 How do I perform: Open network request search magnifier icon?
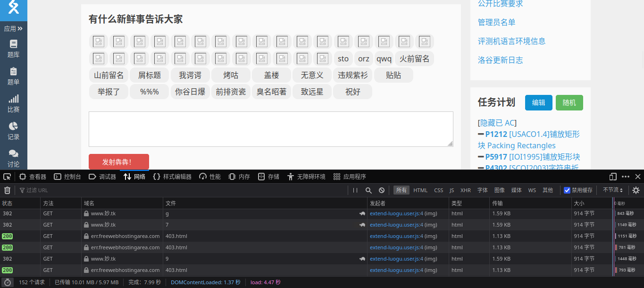click(368, 190)
